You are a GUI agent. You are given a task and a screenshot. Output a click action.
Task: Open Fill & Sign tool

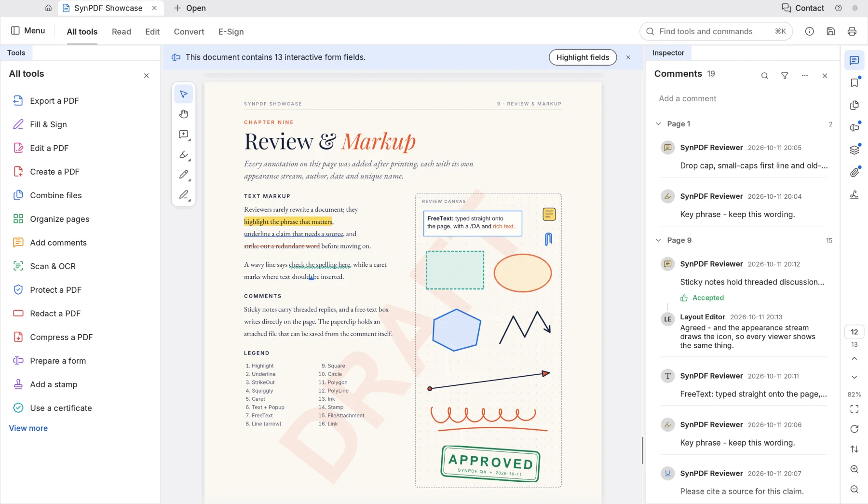[x=81, y=124]
